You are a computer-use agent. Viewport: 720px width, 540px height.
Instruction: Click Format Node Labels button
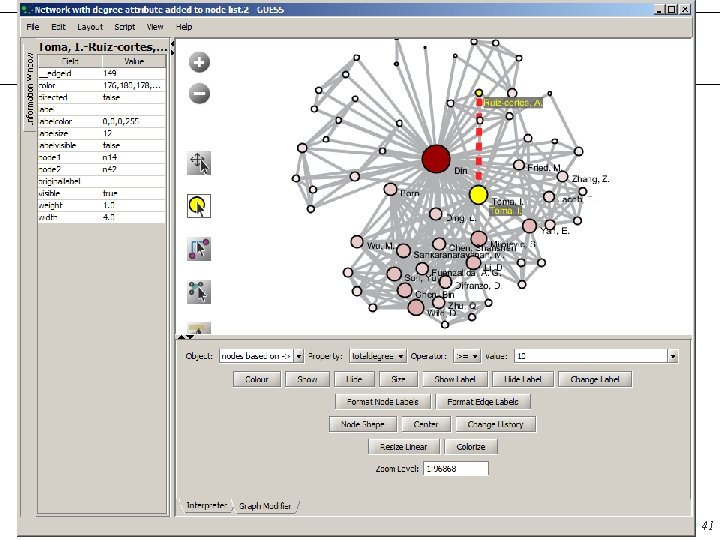(382, 402)
